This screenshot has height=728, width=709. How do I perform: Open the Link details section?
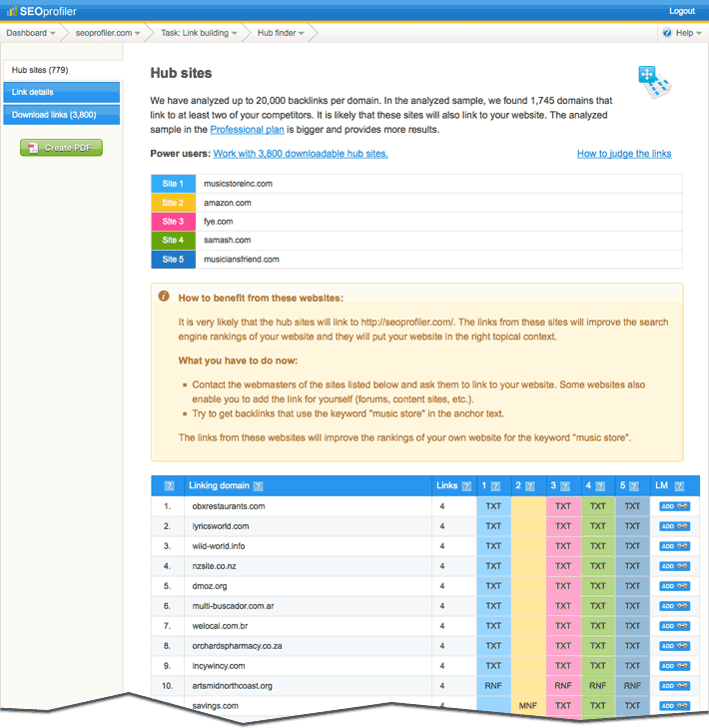61,92
